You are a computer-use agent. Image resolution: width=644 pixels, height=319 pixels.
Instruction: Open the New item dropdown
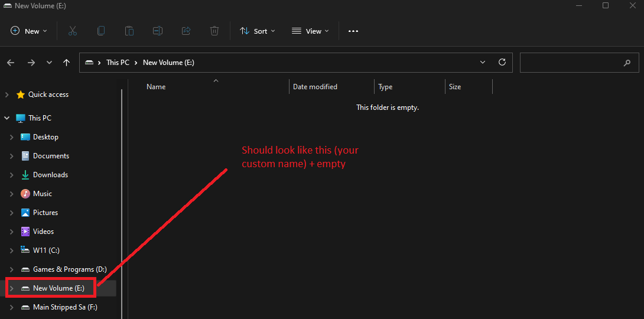point(29,31)
